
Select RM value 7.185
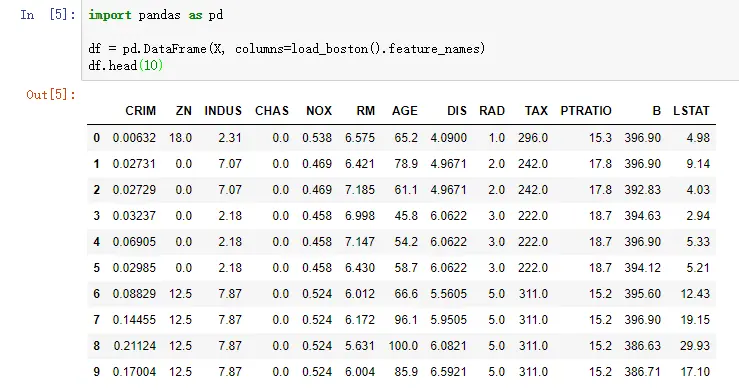pyautogui.click(x=360, y=190)
